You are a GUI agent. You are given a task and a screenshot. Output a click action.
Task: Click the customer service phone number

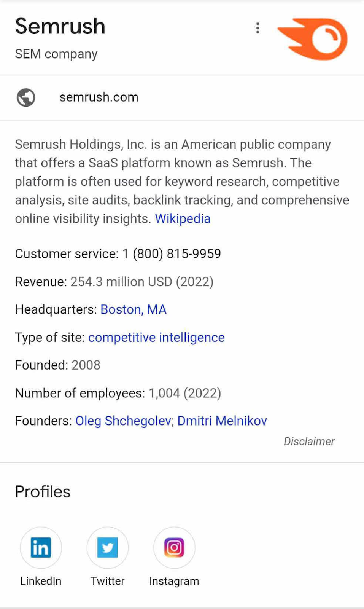172,254
